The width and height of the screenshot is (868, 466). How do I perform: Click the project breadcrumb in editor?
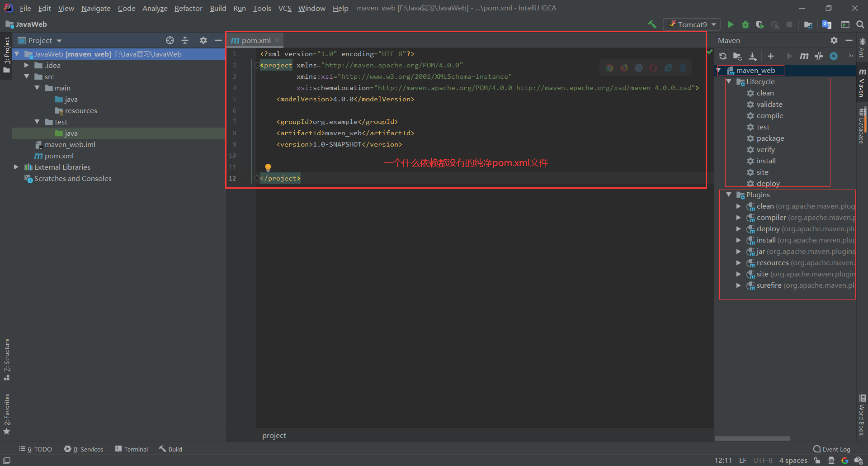pyautogui.click(x=274, y=435)
